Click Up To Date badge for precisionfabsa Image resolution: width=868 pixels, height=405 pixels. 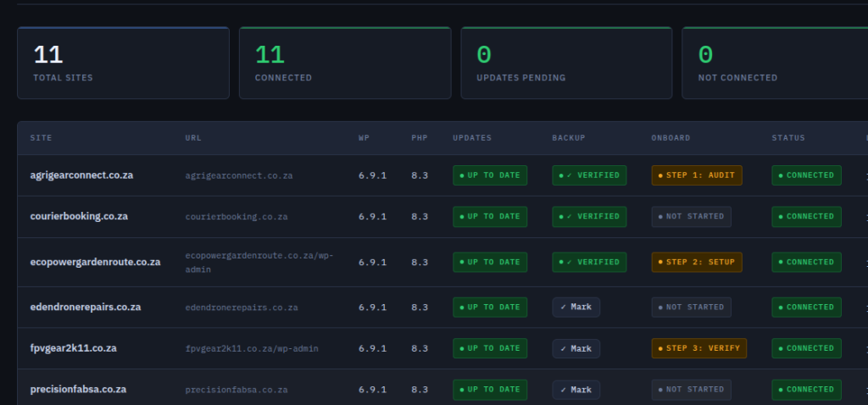[490, 390]
